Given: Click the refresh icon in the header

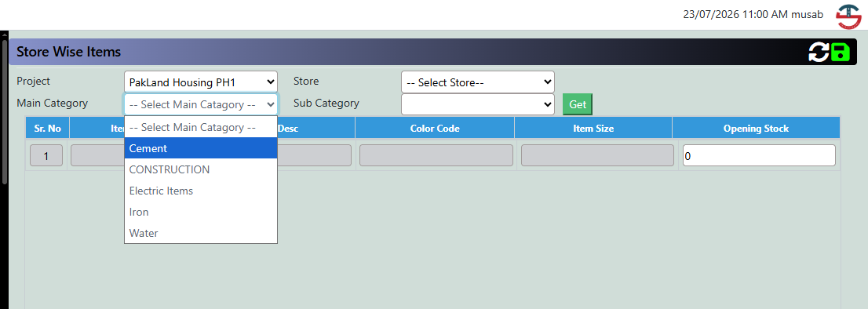Looking at the screenshot, I should tap(819, 52).
